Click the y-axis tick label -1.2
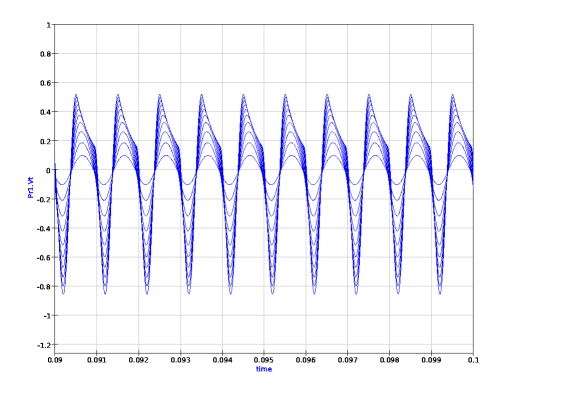Viewport: 585px width, 413px height. 44,345
